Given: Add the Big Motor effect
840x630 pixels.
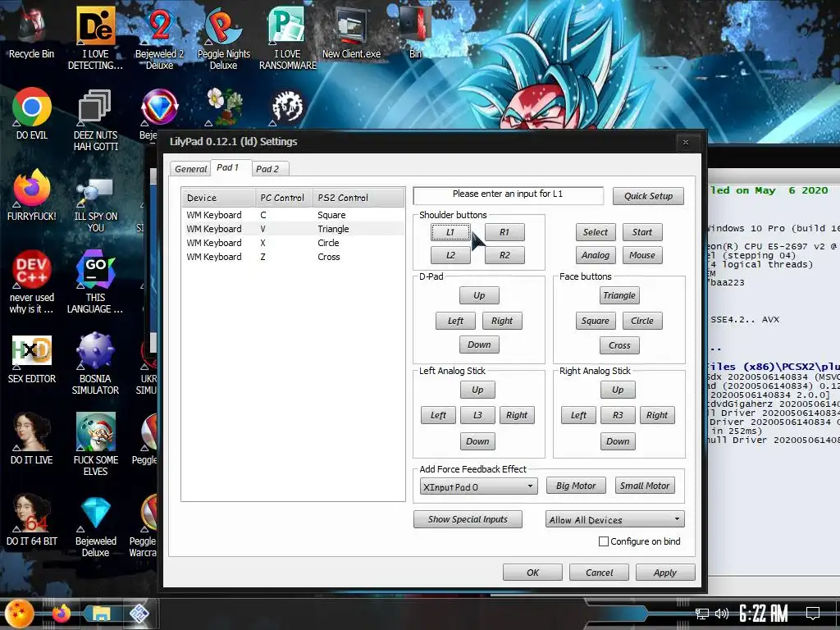Looking at the screenshot, I should pos(576,486).
